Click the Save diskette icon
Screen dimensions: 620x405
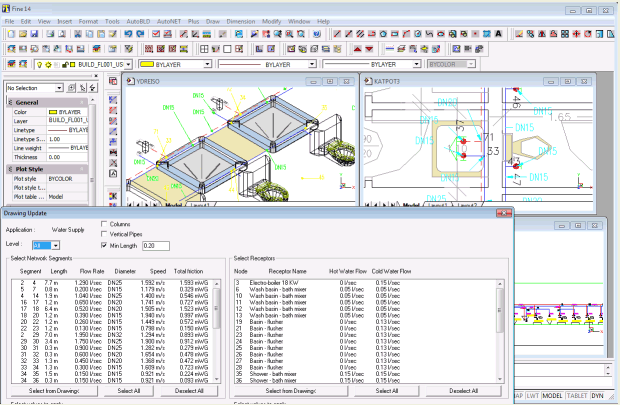(x=34, y=33)
